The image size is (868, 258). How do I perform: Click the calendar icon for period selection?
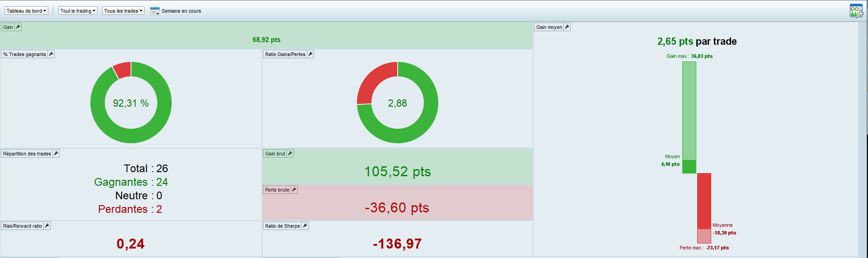point(155,11)
